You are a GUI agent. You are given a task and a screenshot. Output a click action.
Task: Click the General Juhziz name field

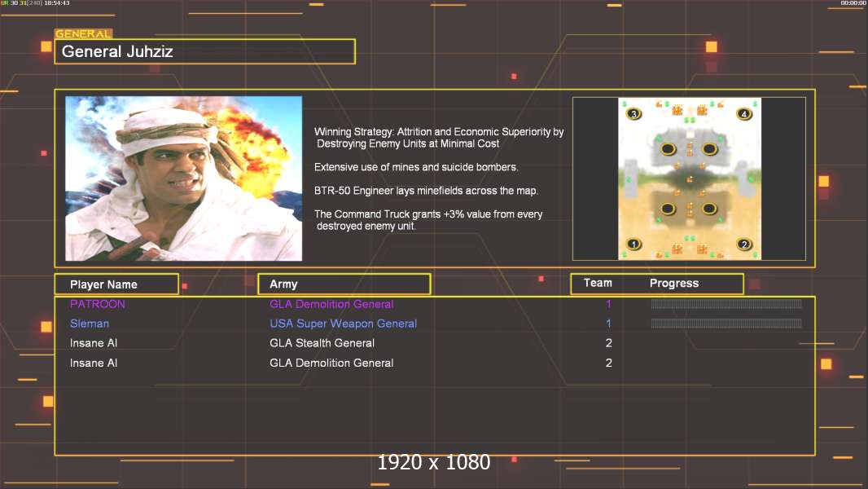tap(205, 51)
